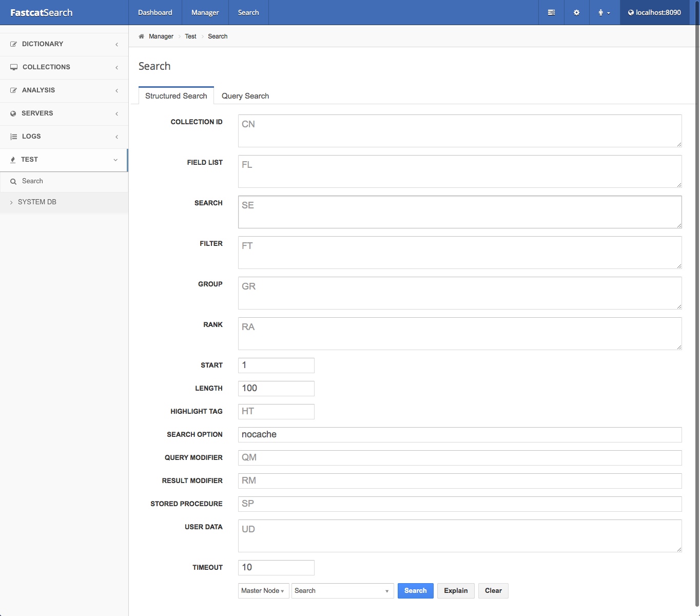
Task: Click the COLLECTION ID label
Action: pyautogui.click(x=197, y=122)
